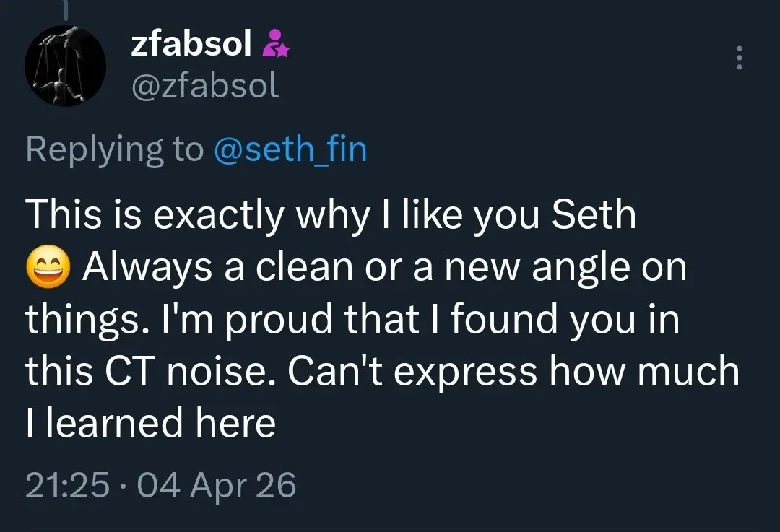Click the divider line below the timestamp
780x532 pixels.
click(390, 529)
